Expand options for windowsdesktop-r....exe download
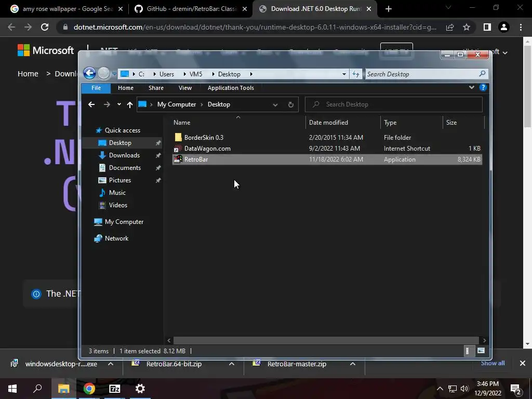The height and width of the screenshot is (399, 532). pos(111,364)
